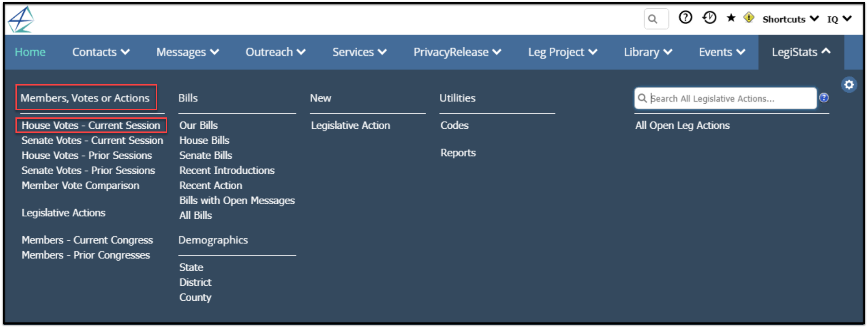The image size is (868, 328).
Task: Expand the Leg Project menu
Action: coord(563,52)
